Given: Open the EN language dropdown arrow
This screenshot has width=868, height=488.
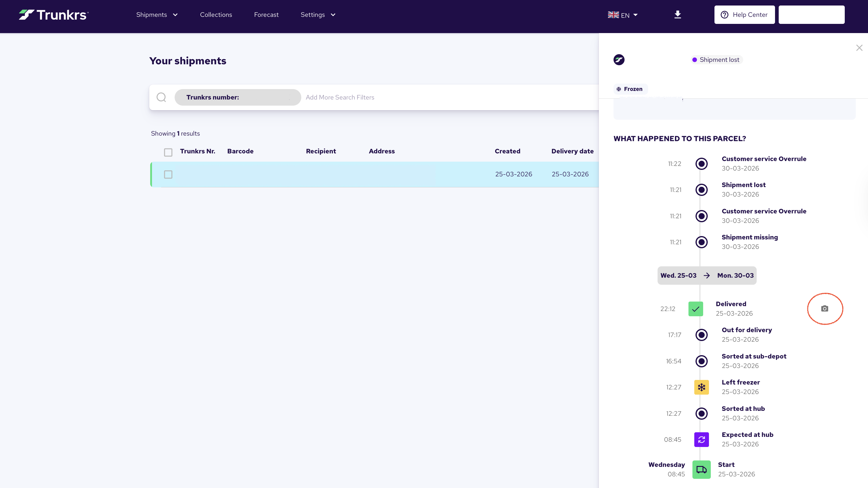Looking at the screenshot, I should [x=636, y=15].
